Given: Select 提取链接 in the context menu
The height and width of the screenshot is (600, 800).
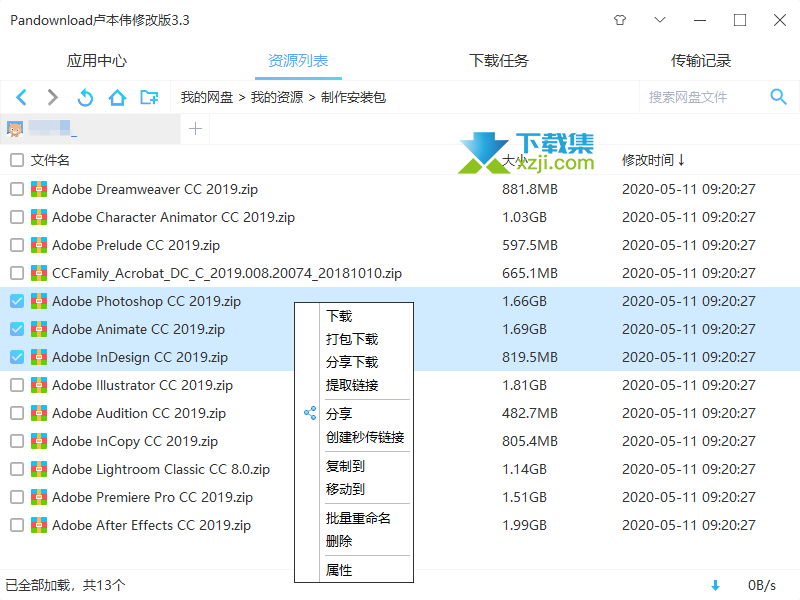Looking at the screenshot, I should pyautogui.click(x=354, y=385).
